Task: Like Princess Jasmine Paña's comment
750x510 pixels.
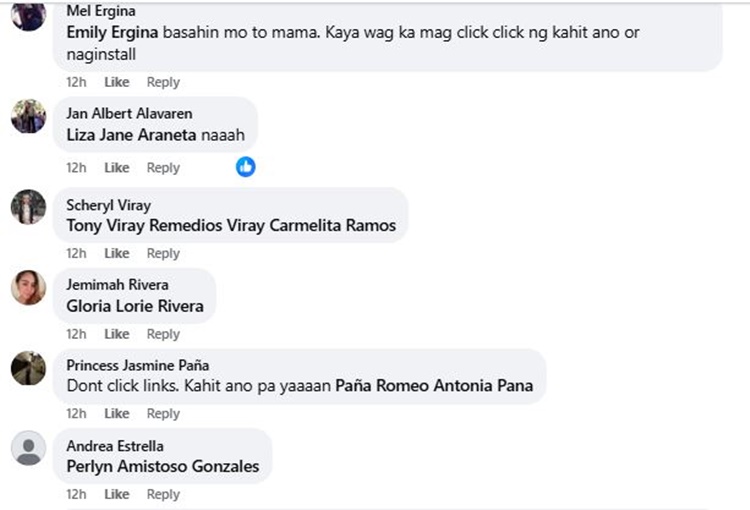Action: [x=117, y=414]
